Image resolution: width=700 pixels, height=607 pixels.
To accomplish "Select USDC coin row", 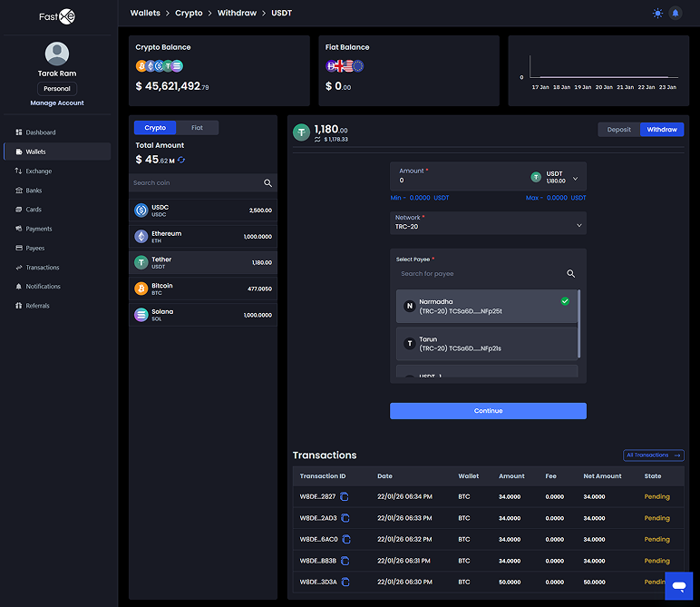I will pyautogui.click(x=203, y=210).
